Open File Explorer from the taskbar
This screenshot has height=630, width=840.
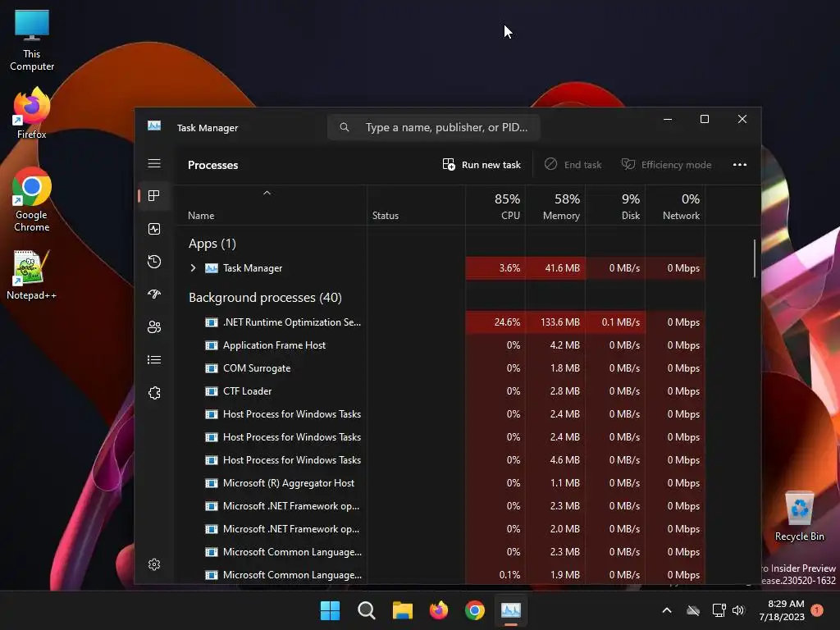[402, 610]
